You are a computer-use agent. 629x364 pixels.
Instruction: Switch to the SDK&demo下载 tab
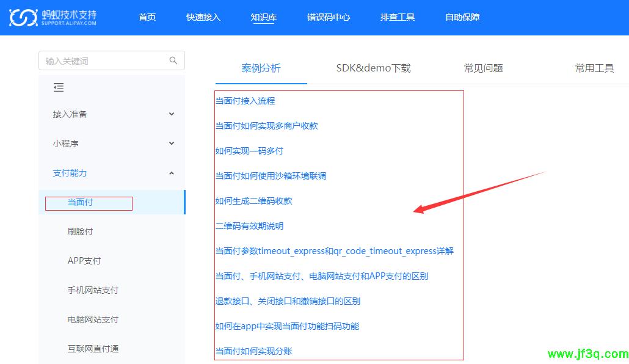pos(373,68)
